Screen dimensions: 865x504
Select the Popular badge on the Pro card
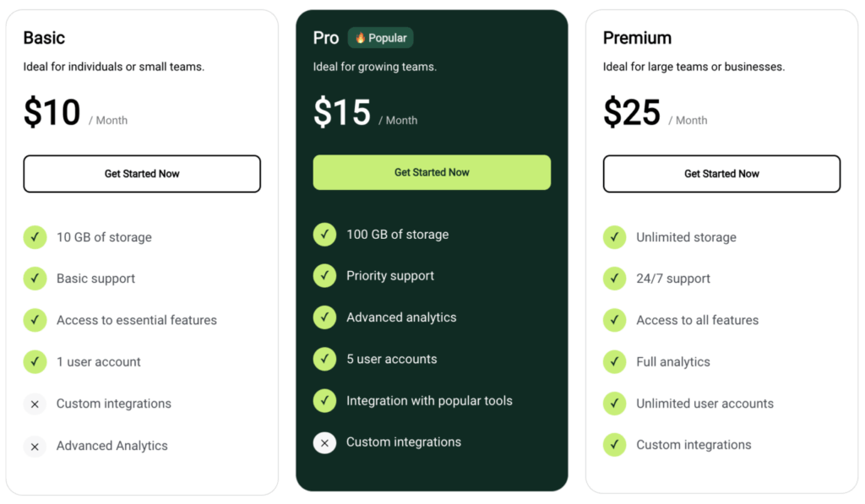coord(380,37)
